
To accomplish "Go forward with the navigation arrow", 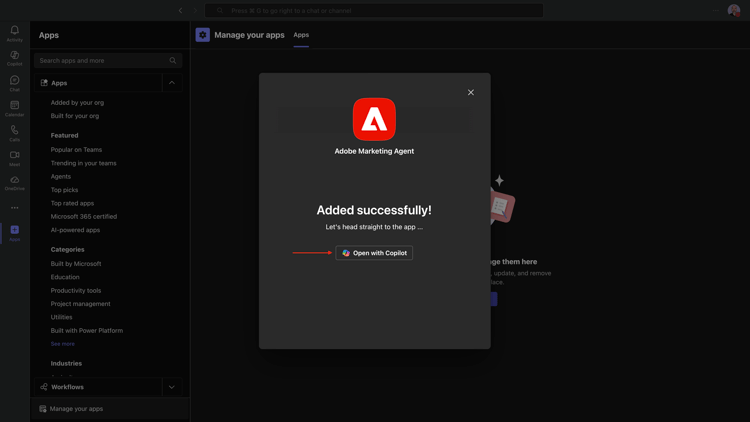I will tap(195, 11).
